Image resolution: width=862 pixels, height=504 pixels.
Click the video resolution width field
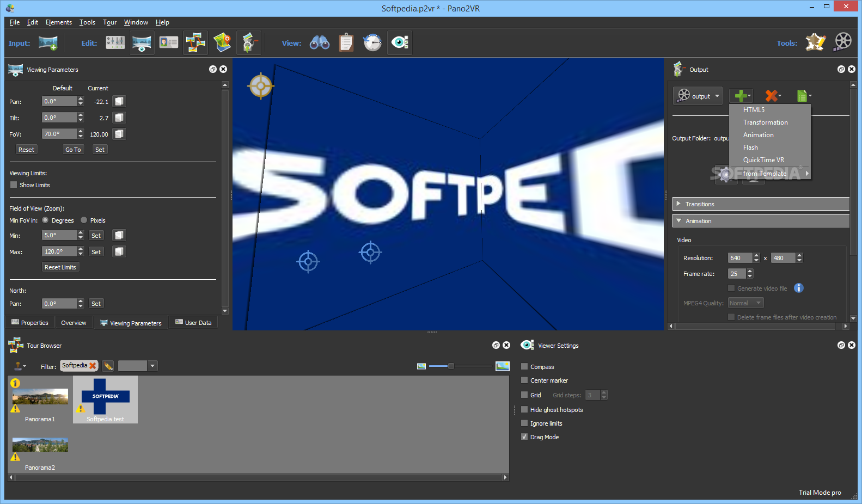coord(740,258)
